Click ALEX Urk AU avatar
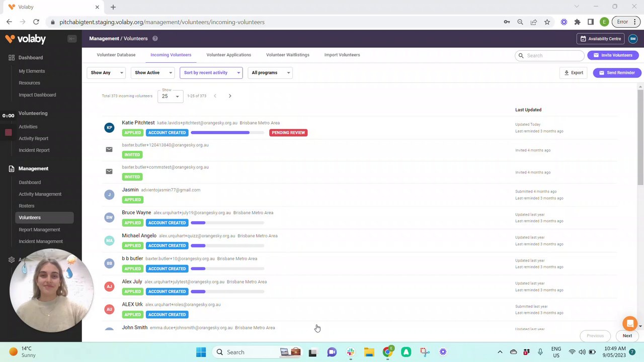 109,309
